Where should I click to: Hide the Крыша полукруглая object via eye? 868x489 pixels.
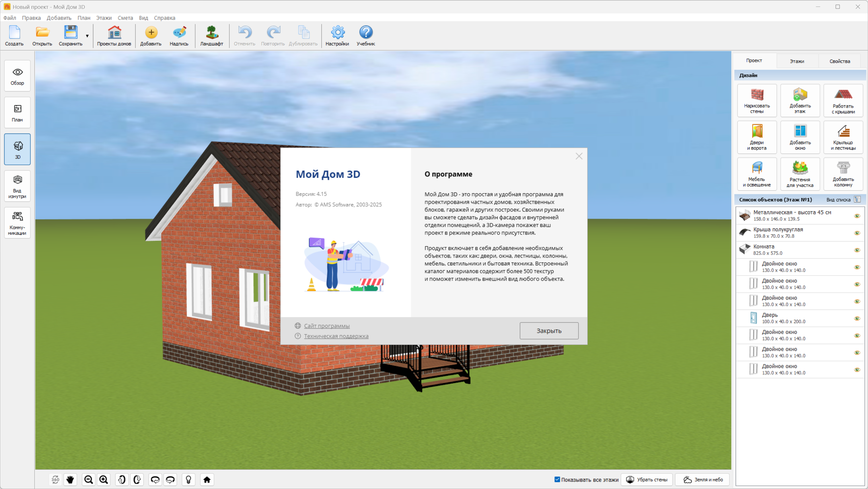[x=857, y=233]
